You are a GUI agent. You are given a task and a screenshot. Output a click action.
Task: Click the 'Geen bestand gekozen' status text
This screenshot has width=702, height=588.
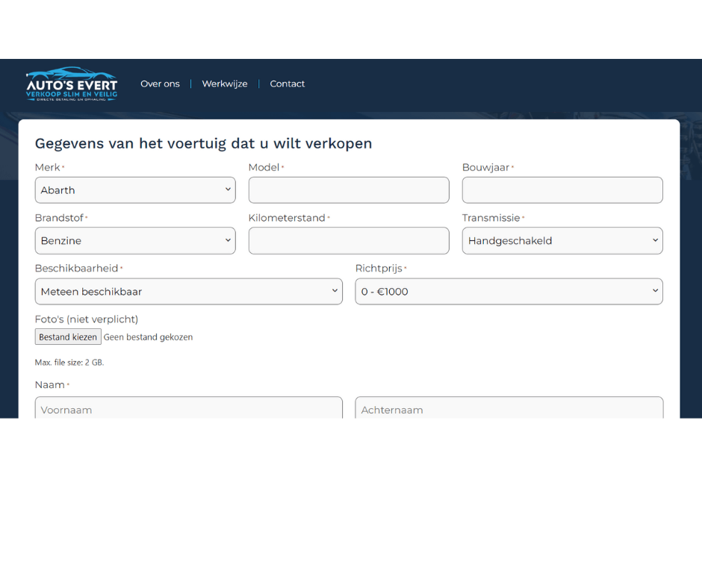pos(148,337)
